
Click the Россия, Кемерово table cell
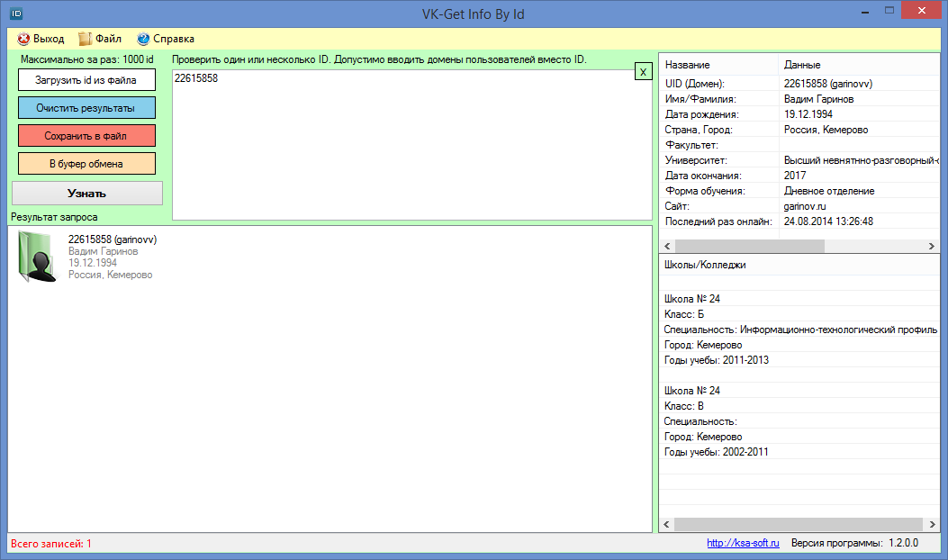(x=826, y=130)
